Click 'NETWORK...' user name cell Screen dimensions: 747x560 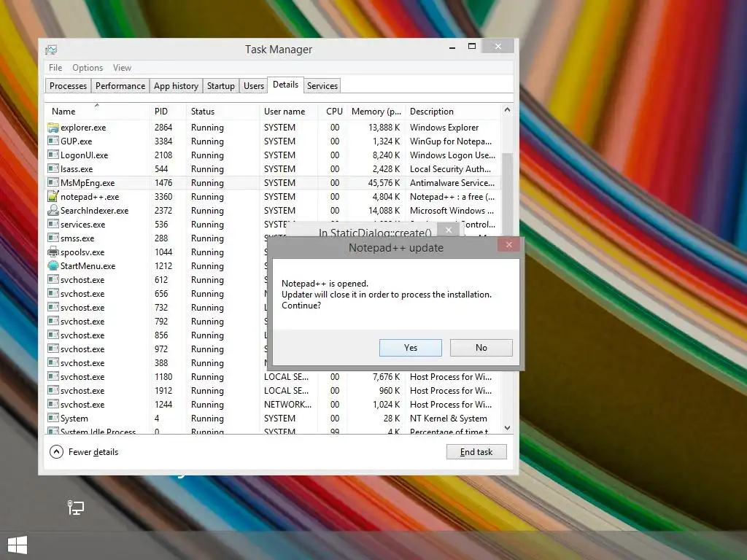(287, 404)
